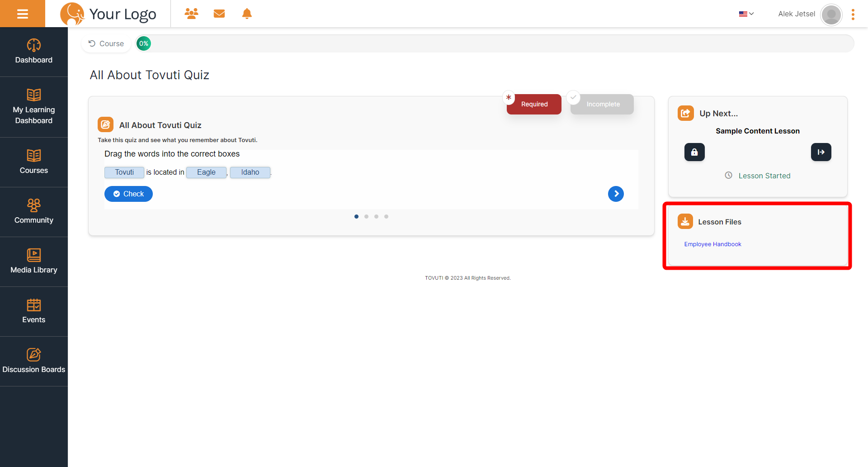Click the Up Next share icon
The image size is (868, 467).
[685, 113]
